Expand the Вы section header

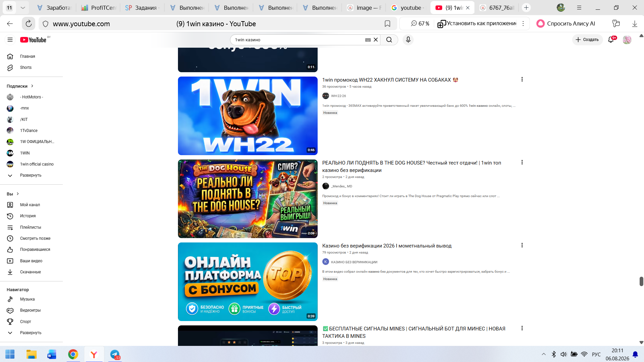(x=13, y=194)
